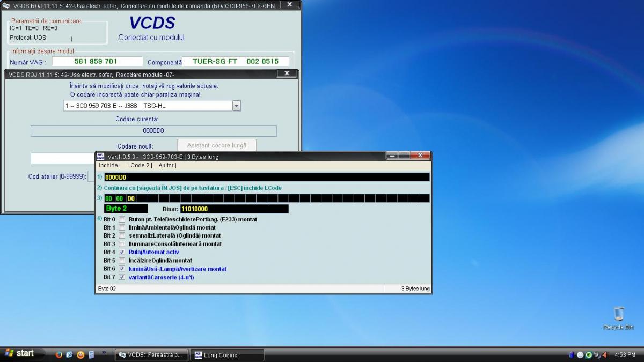Open the Inchide menu in LCode
The height and width of the screenshot is (362, 644).
click(x=109, y=165)
